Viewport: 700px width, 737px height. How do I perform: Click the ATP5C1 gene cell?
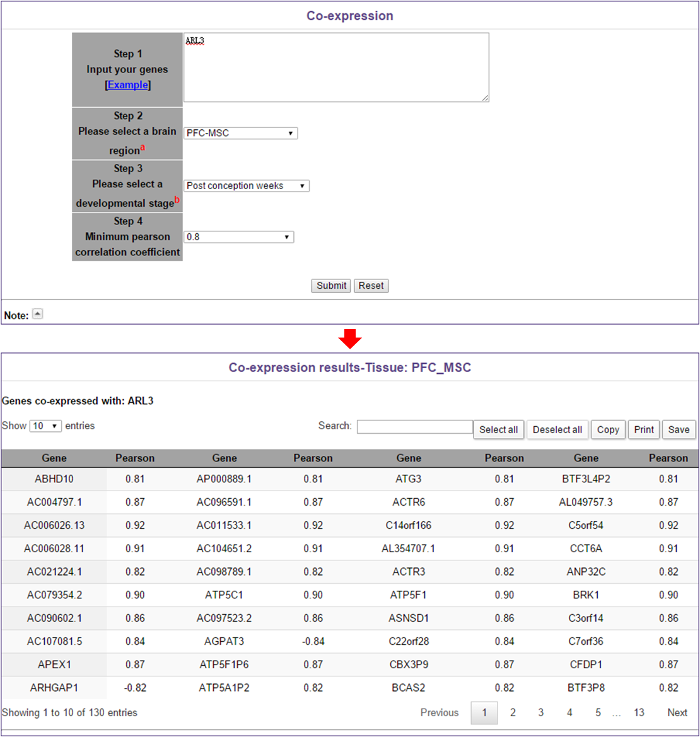pyautogui.click(x=224, y=595)
